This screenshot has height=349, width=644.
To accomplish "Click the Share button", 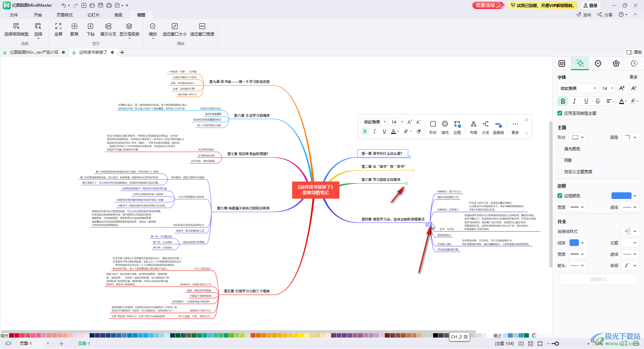I will click(x=605, y=15).
